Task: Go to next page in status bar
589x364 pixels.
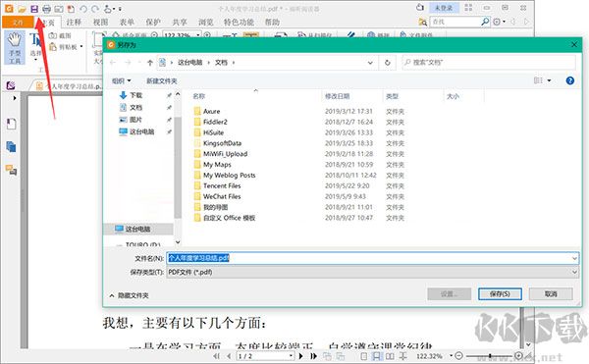Action: click(x=301, y=356)
